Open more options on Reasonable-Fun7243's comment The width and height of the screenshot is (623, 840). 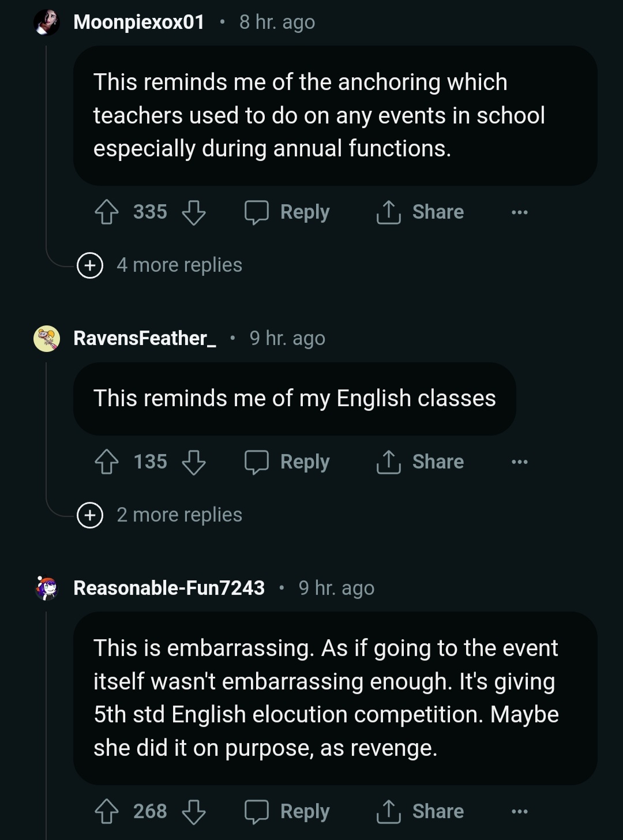point(519,812)
